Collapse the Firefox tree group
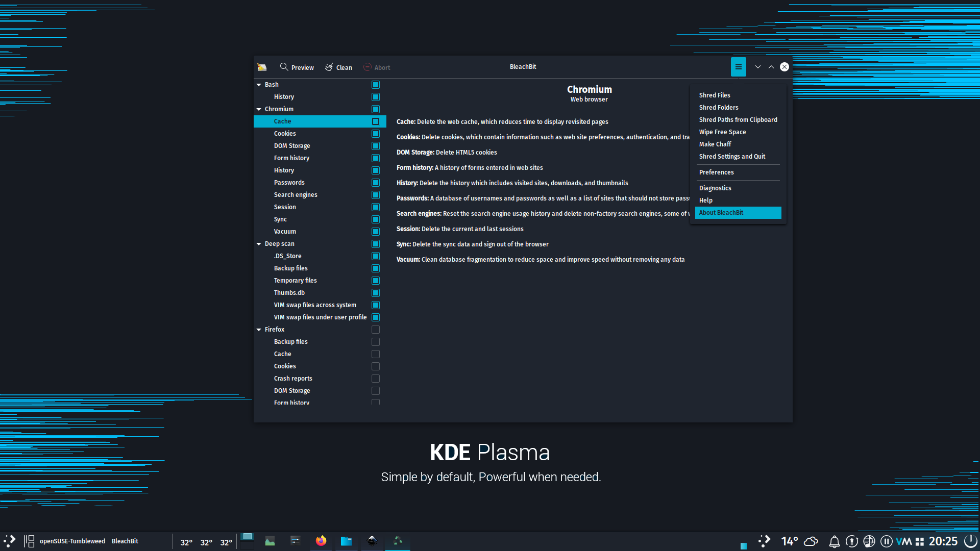The width and height of the screenshot is (980, 551). 259,330
